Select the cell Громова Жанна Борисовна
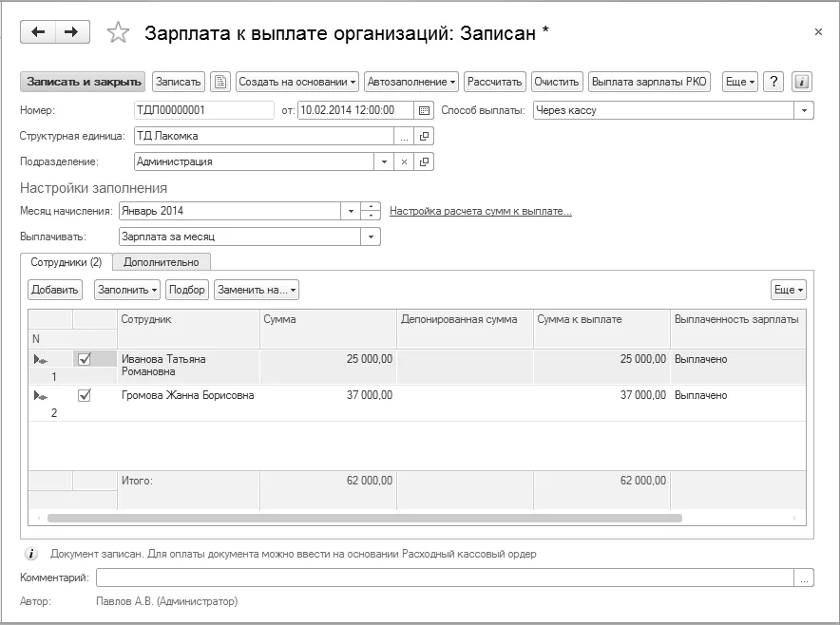The image size is (840, 625). (188, 403)
